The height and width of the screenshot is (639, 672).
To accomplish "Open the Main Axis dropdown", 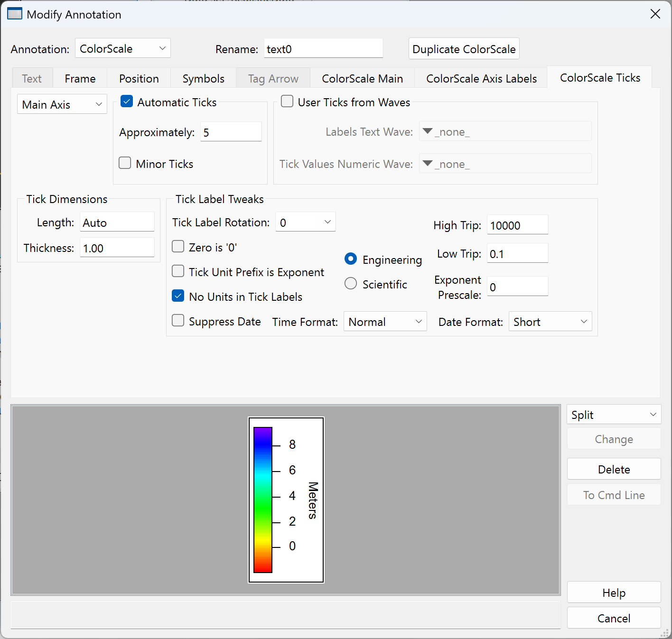I will point(62,104).
